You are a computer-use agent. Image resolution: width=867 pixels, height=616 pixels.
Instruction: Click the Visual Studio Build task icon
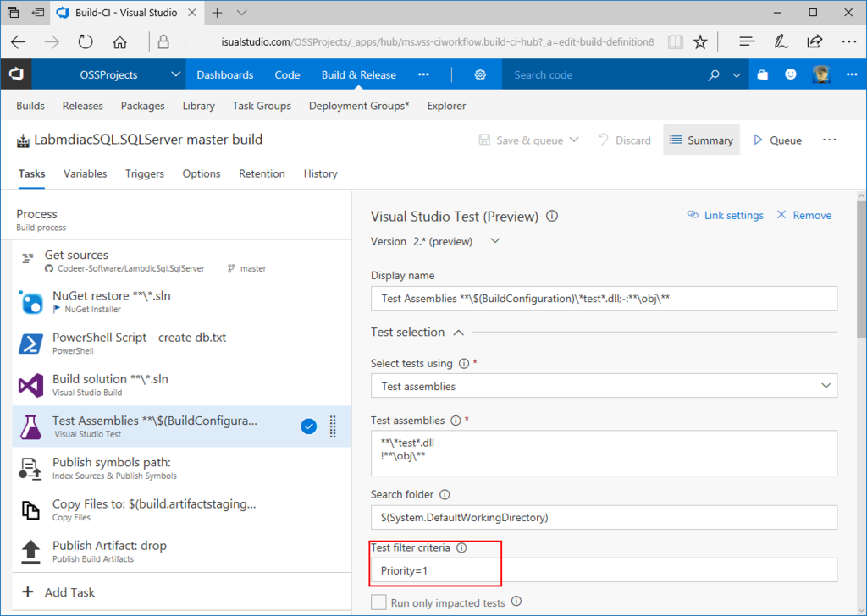(30, 385)
